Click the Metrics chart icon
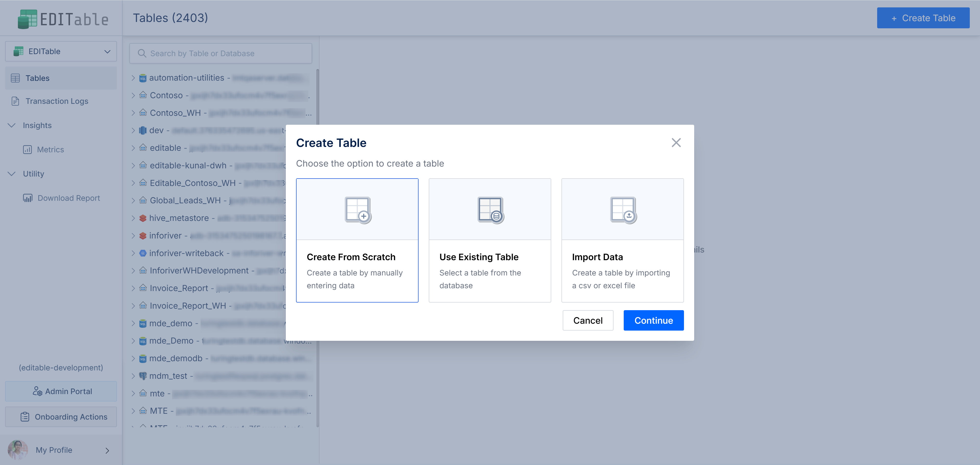The height and width of the screenshot is (465, 980). 27,149
